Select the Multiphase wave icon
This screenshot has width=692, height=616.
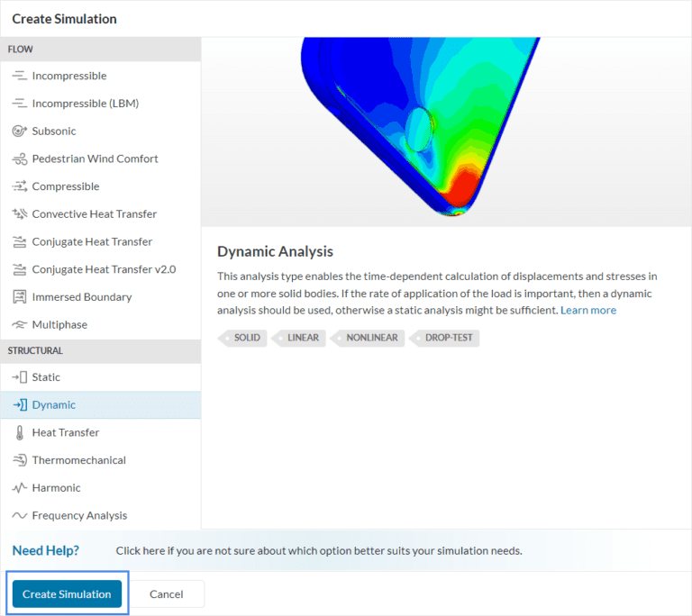pyautogui.click(x=19, y=325)
